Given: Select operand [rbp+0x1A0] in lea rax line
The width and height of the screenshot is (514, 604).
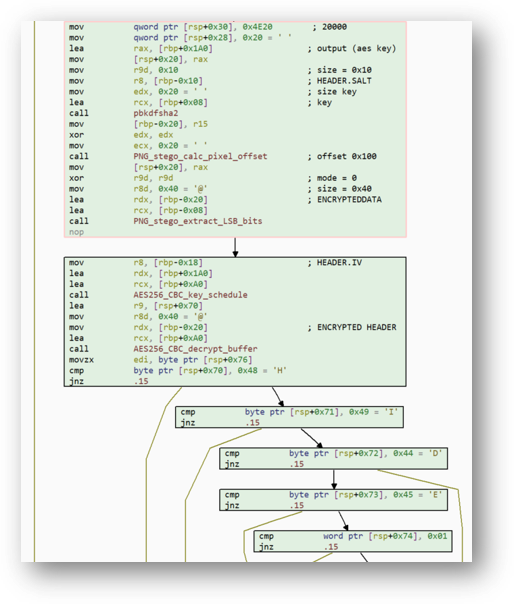Looking at the screenshot, I should (185, 49).
